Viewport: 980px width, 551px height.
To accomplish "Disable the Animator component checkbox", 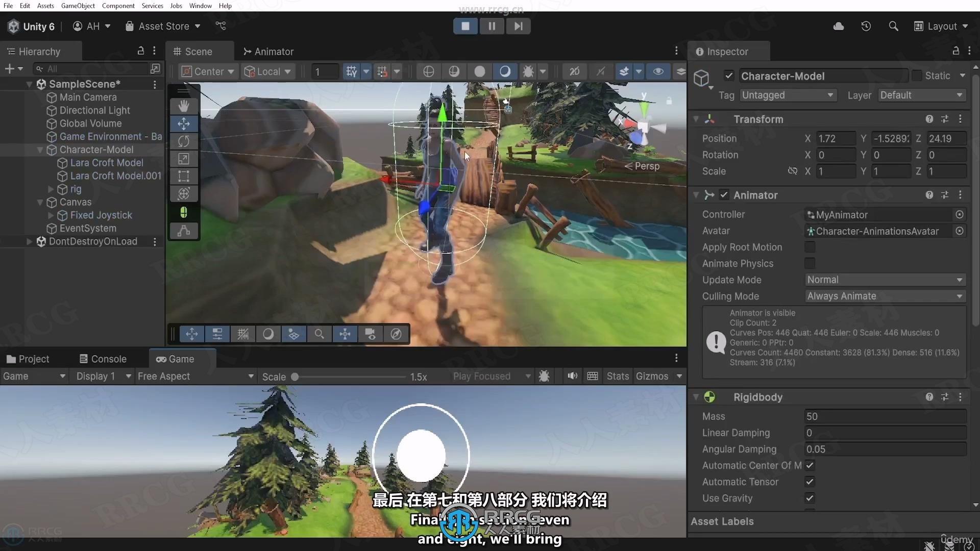I will pos(724,195).
